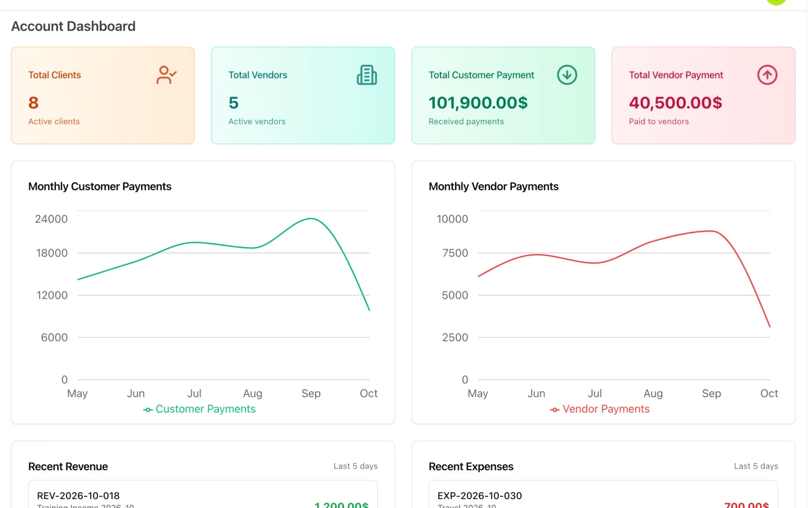The height and width of the screenshot is (508, 812).
Task: Click Last 5 days in Recent Revenue
Action: click(x=355, y=466)
